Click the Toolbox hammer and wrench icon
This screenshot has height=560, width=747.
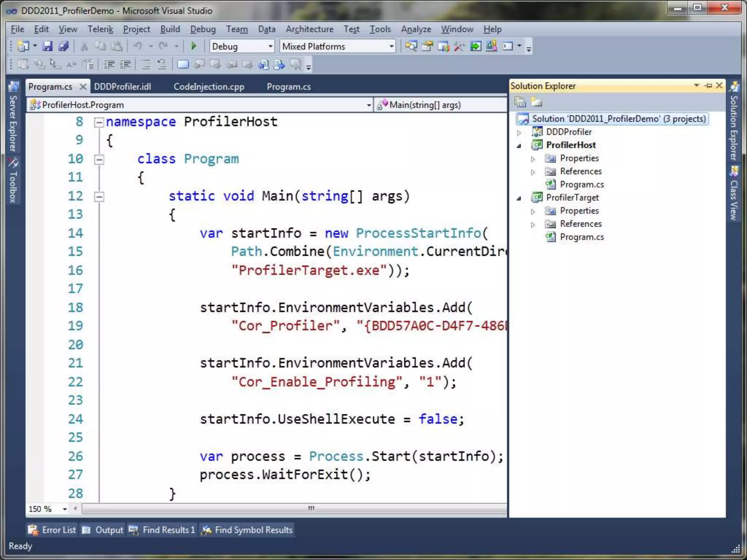click(x=459, y=46)
